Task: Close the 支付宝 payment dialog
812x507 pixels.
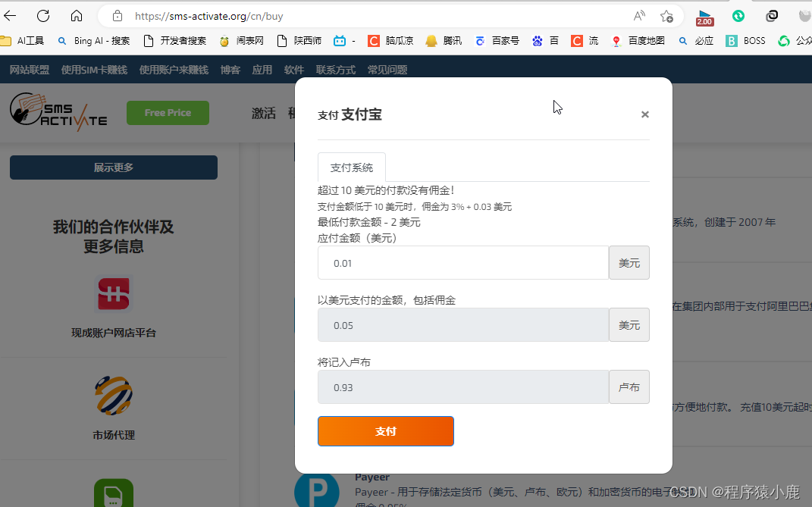Action: pos(644,114)
